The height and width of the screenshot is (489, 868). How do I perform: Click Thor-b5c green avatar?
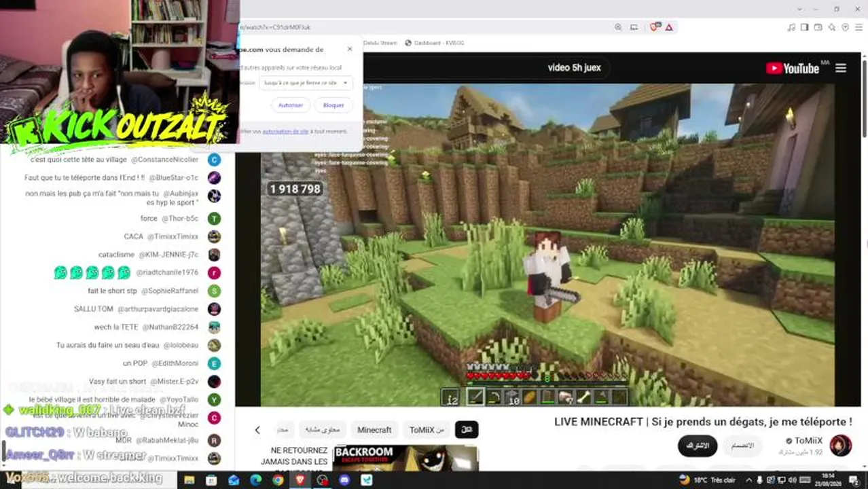(214, 219)
